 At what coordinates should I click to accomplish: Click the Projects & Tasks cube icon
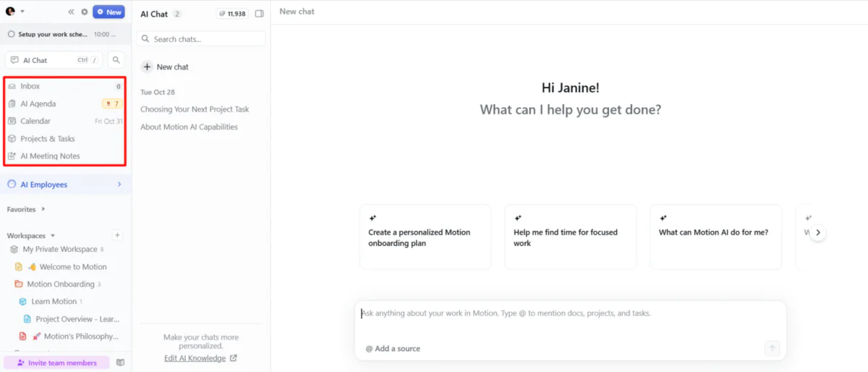(x=12, y=138)
